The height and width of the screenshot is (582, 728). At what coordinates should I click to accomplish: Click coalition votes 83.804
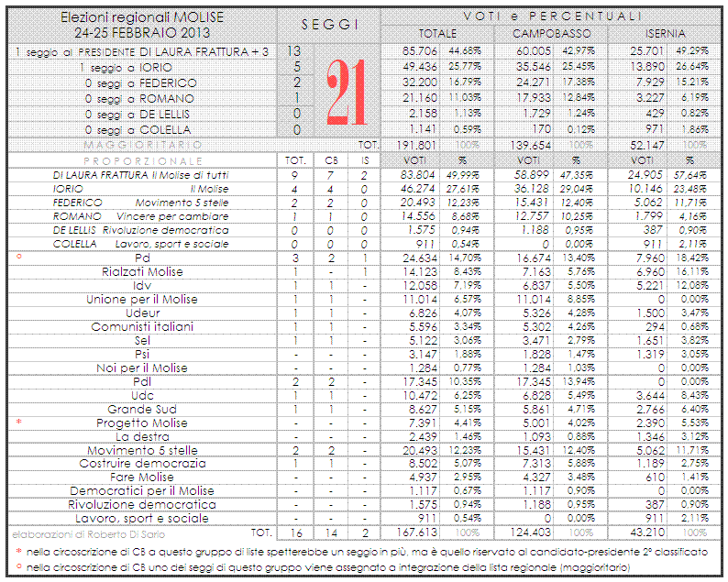pos(417,175)
